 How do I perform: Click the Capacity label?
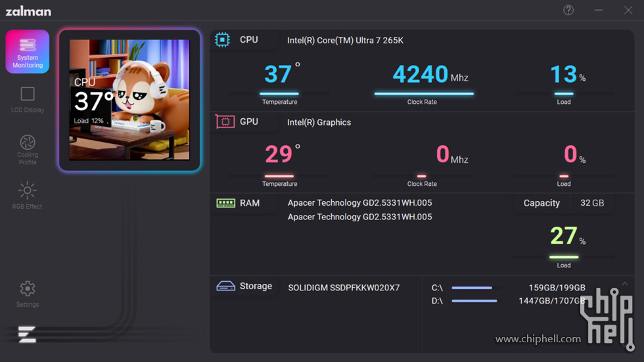[541, 203]
